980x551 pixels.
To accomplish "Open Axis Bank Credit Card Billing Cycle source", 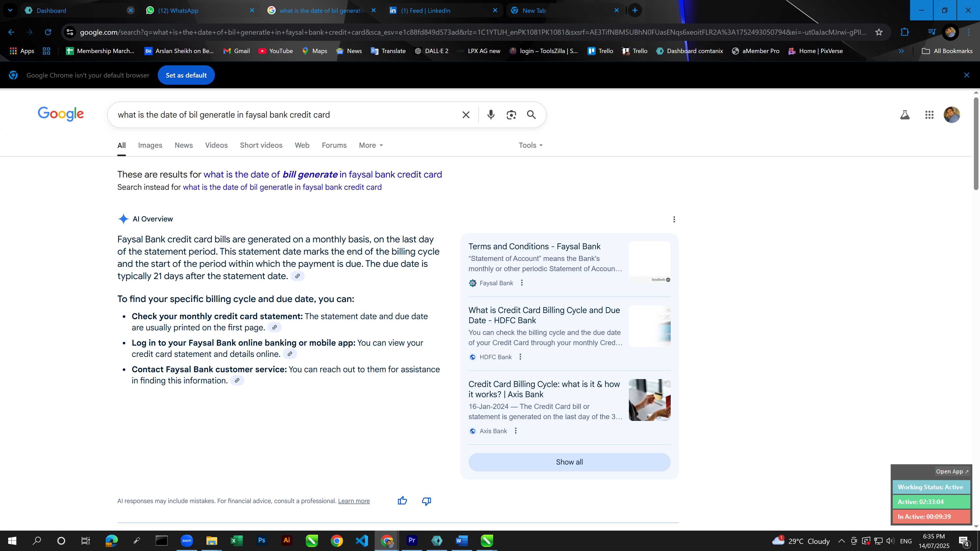I will 544,389.
